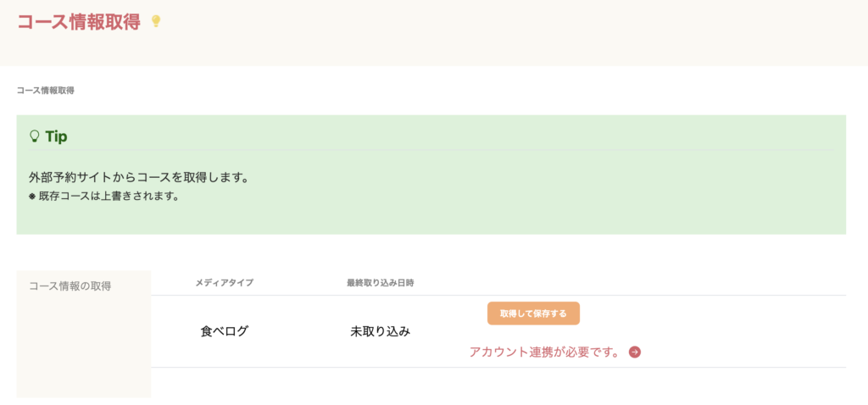Click the 外部予約サイトからコースを取得します text
Image resolution: width=868 pixels, height=405 pixels.
(138, 178)
